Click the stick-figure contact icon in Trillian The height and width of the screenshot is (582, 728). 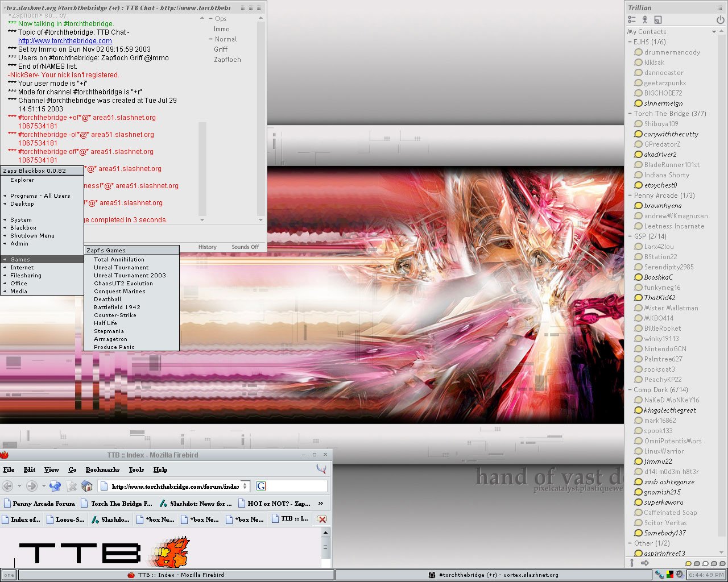click(645, 19)
